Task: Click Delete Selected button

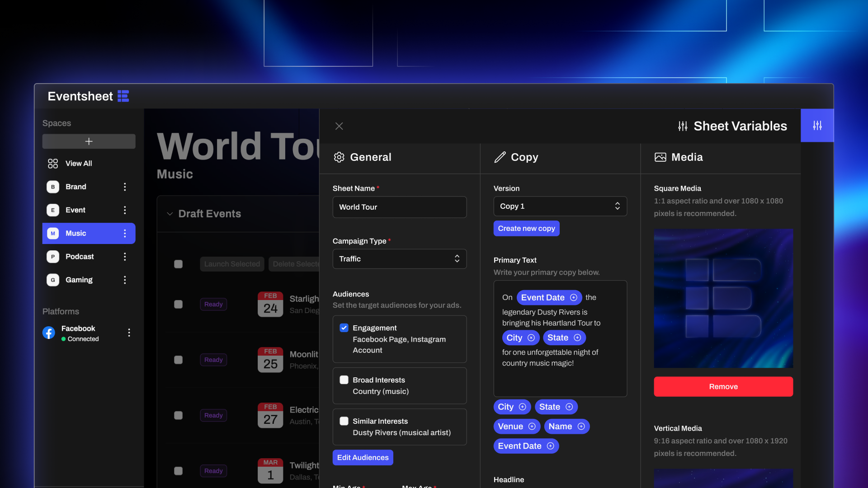Action: pos(294,264)
